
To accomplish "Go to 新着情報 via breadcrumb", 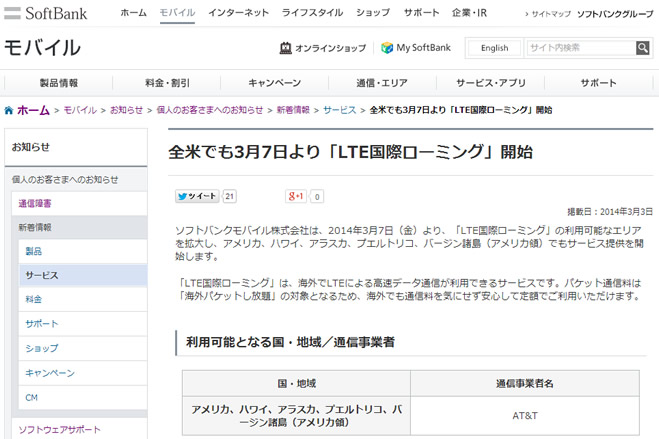I will pos(293,110).
